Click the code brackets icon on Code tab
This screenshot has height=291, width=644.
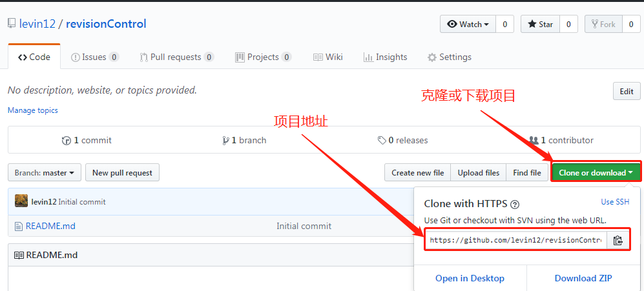(x=23, y=57)
